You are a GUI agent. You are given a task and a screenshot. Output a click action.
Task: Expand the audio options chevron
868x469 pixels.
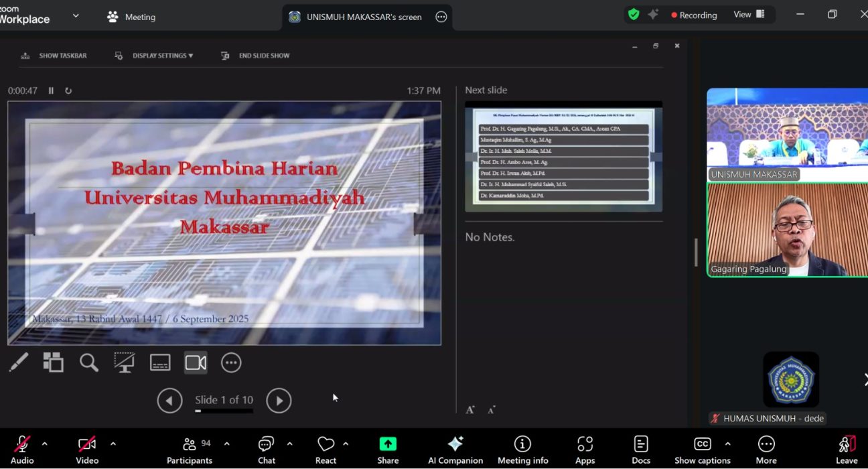click(x=45, y=444)
